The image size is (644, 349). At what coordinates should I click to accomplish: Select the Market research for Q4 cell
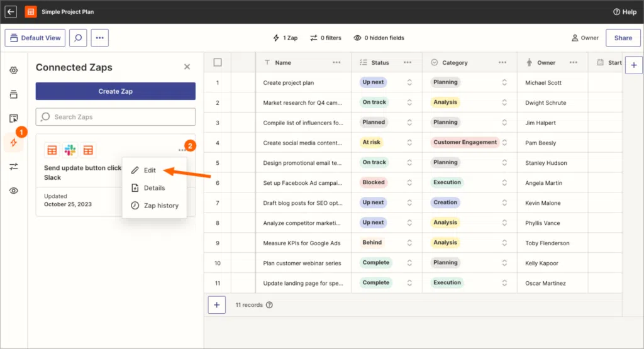point(304,102)
